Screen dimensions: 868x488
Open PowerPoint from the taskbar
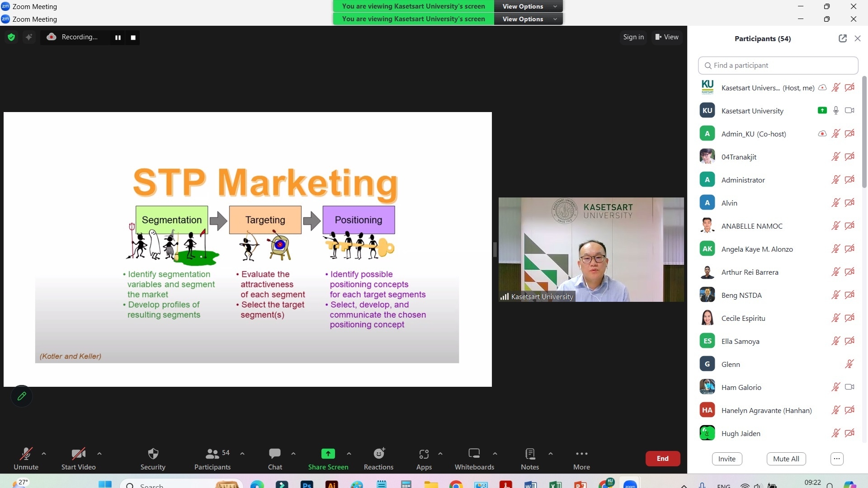tap(580, 485)
